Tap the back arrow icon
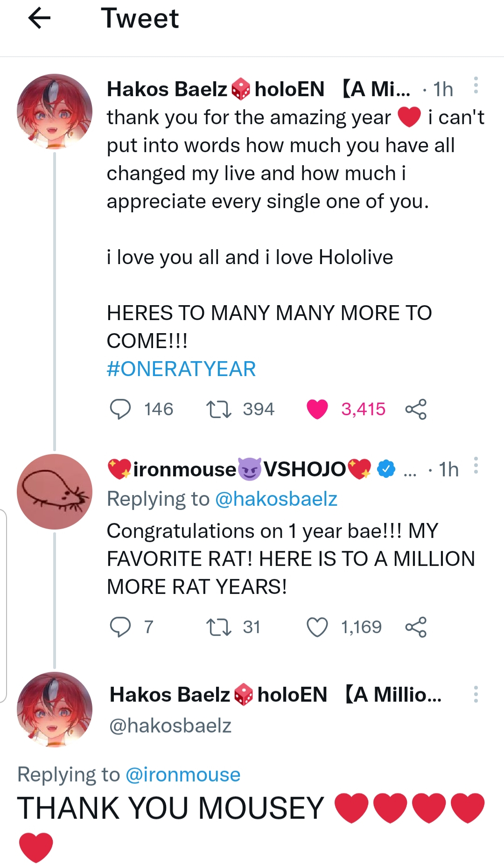Image resolution: width=504 pixels, height=866 pixels. [39, 19]
